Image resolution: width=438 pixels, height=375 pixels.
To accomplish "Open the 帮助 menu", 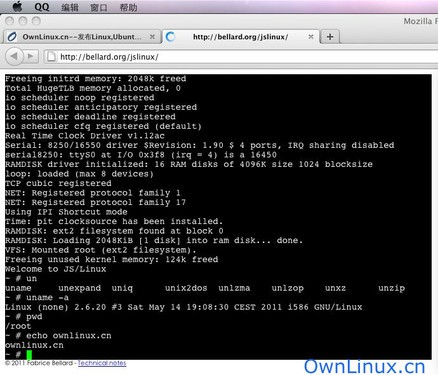I will (128, 7).
